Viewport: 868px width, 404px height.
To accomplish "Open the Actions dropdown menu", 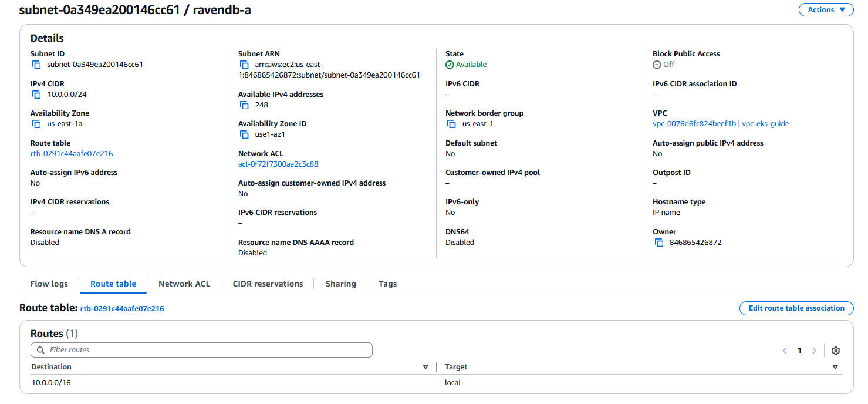I will pyautogui.click(x=826, y=10).
